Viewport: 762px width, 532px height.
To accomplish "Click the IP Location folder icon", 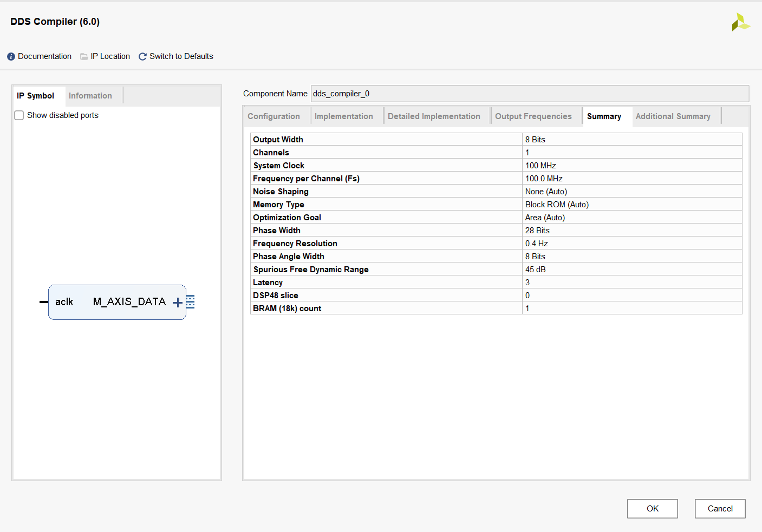I will pos(84,56).
